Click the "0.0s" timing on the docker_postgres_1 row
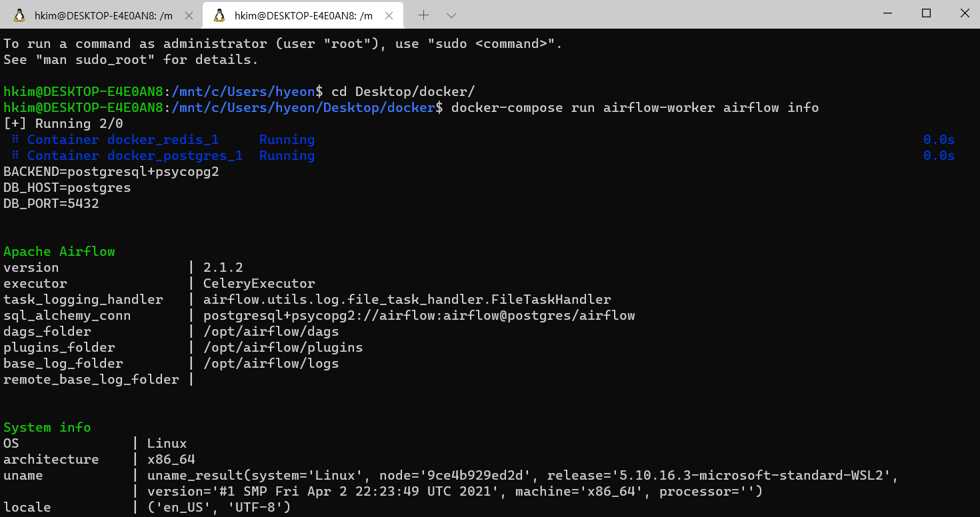This screenshot has width=980, height=517. 939,156
